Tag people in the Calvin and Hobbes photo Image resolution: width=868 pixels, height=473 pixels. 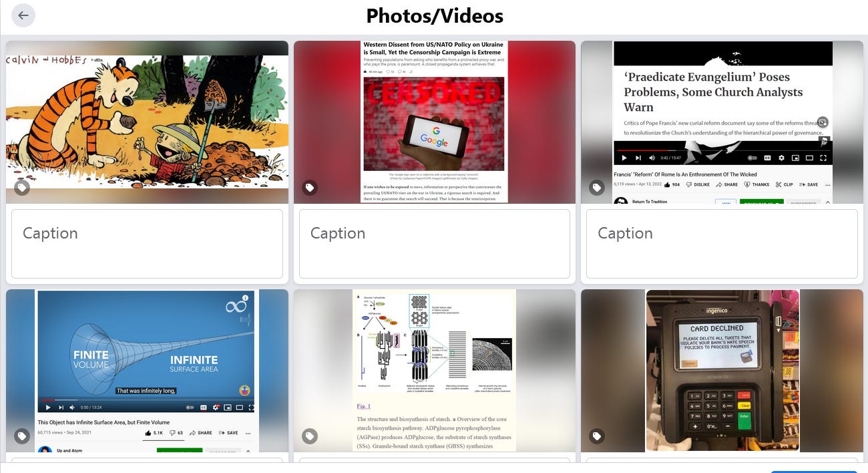(x=22, y=188)
